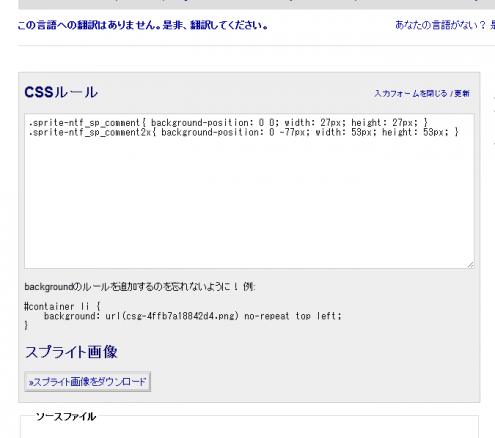This screenshot has height=438, width=495.
Task: Click the CSSルール heading
Action: click(61, 92)
